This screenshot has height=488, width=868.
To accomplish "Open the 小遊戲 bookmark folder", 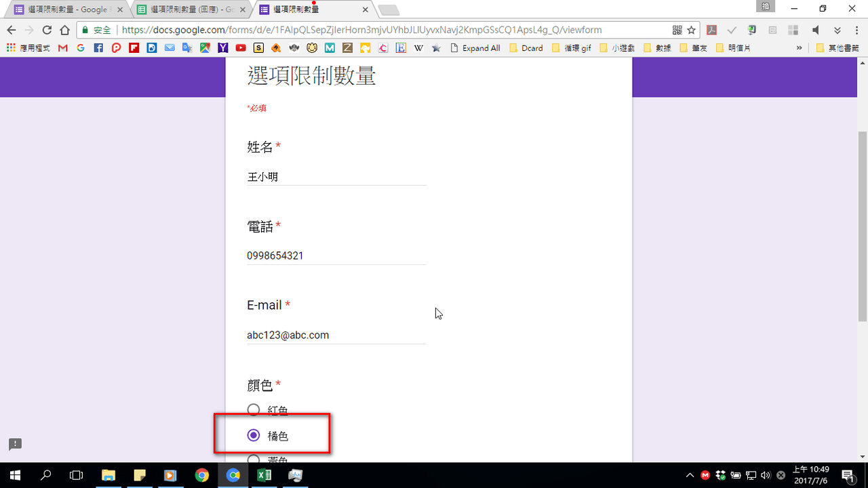I will pos(618,48).
